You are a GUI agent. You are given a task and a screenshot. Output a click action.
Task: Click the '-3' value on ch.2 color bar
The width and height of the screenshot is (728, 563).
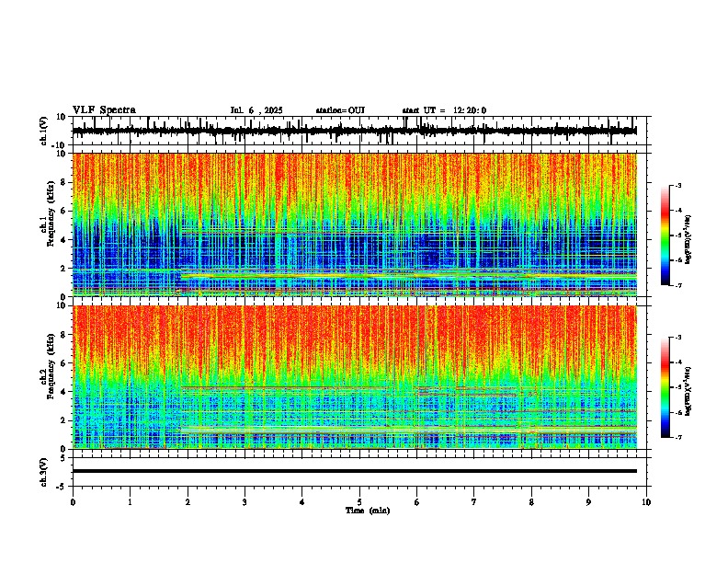pyautogui.click(x=677, y=338)
